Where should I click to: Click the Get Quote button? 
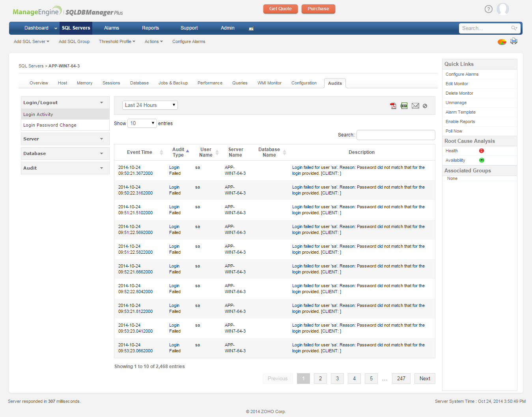click(280, 9)
